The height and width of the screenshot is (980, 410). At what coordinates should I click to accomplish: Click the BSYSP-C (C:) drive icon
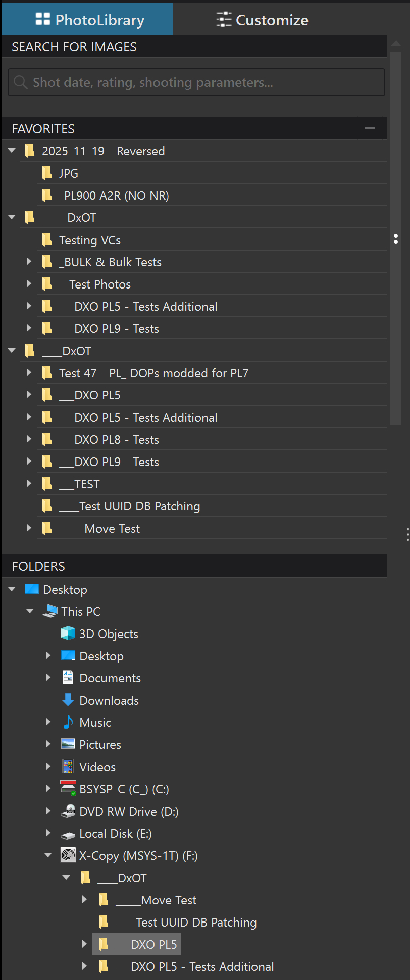coord(68,789)
